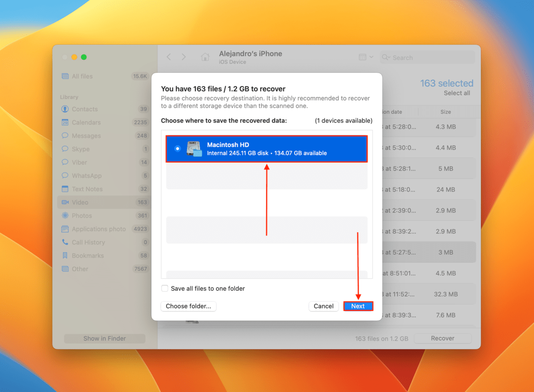This screenshot has width=534, height=392.
Task: Click the 163 files on 1.2 GB status text
Action: (381, 338)
